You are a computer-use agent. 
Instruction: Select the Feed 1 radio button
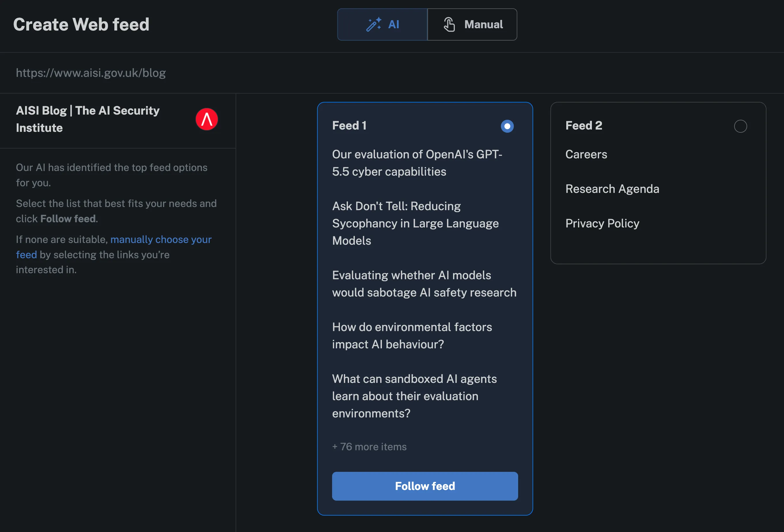507,126
